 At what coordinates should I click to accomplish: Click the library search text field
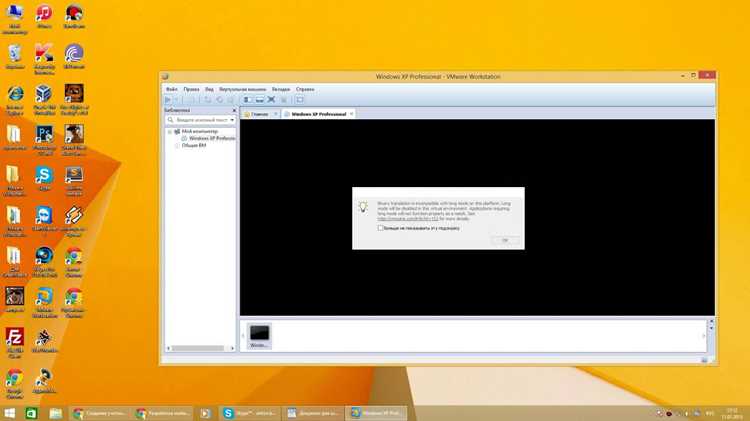click(202, 120)
